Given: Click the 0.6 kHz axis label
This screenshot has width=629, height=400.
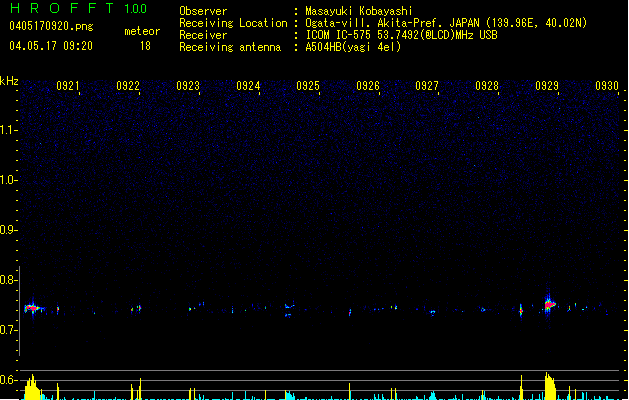Looking at the screenshot, I should (x=7, y=380).
